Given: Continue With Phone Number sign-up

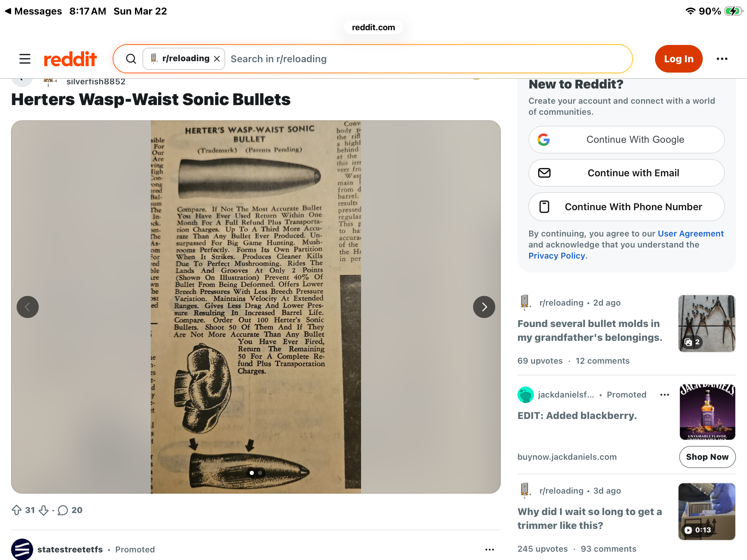Looking at the screenshot, I should [x=626, y=207].
